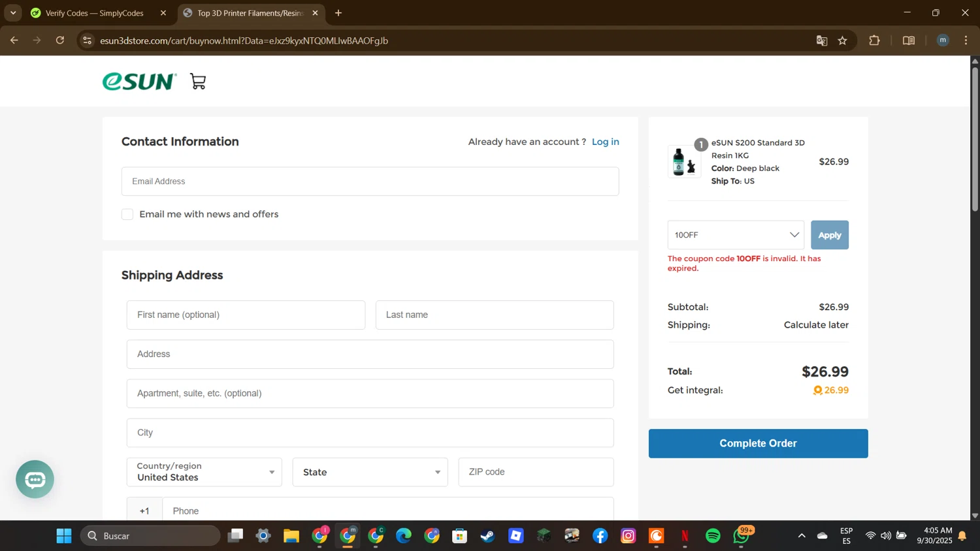Viewport: 980px width, 551px height.
Task: Open File Explorer from taskbar
Action: tap(291, 536)
